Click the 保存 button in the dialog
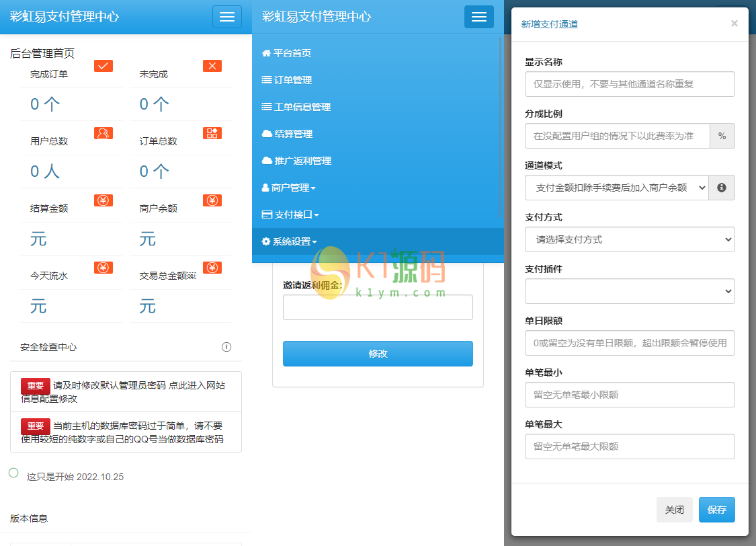This screenshot has width=756, height=546. (716, 510)
